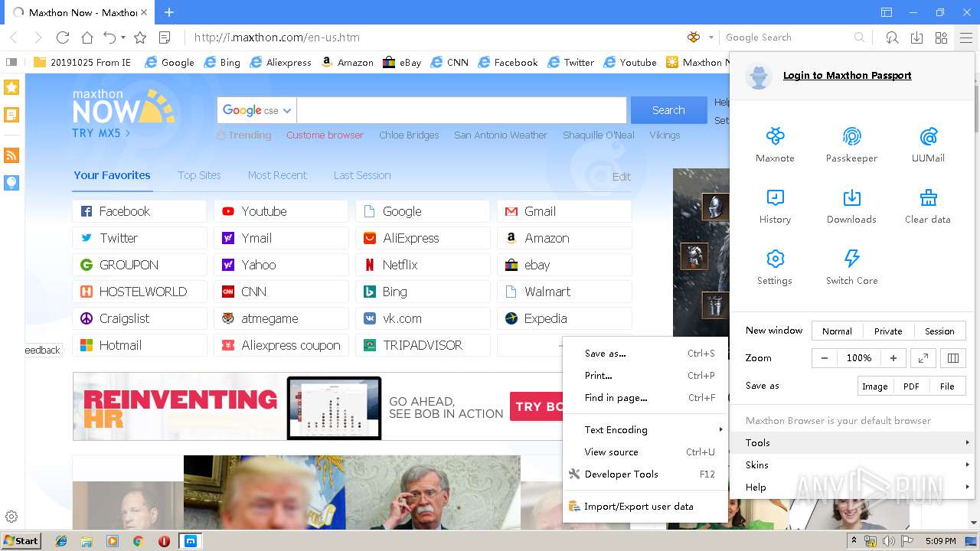This screenshot has width=980, height=551.
Task: Open a new tab with plus button
Action: click(169, 12)
